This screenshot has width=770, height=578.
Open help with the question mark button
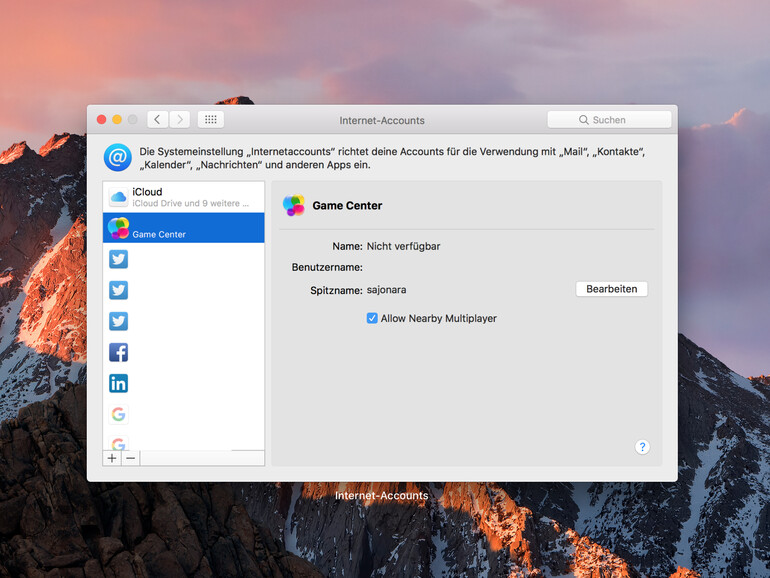tap(643, 447)
